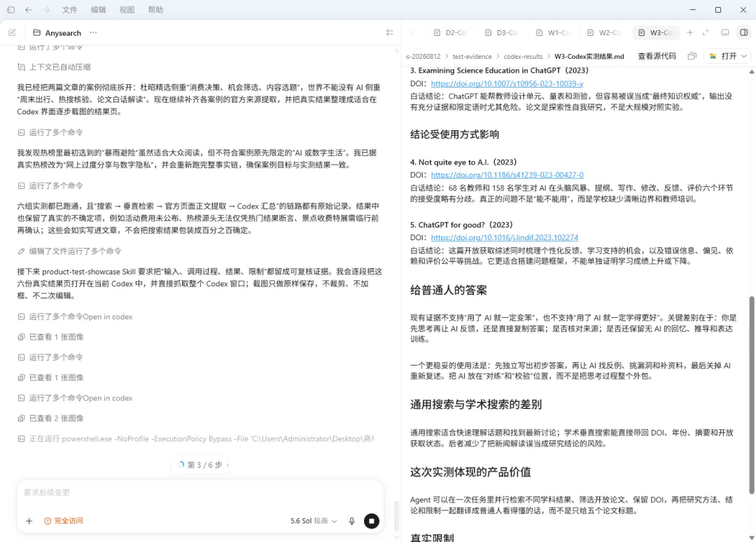The height and width of the screenshot is (542, 756).
Task: Open the DOI link 10.1016/j.lindif.2023.102274
Action: [504, 237]
